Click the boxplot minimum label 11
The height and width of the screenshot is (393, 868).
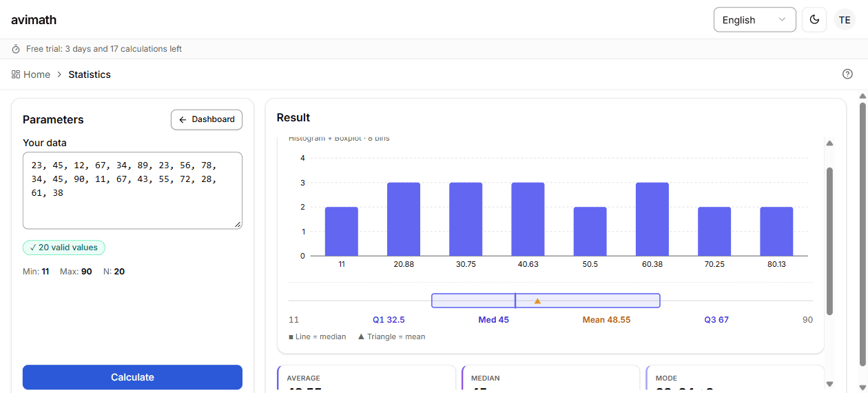(x=293, y=320)
